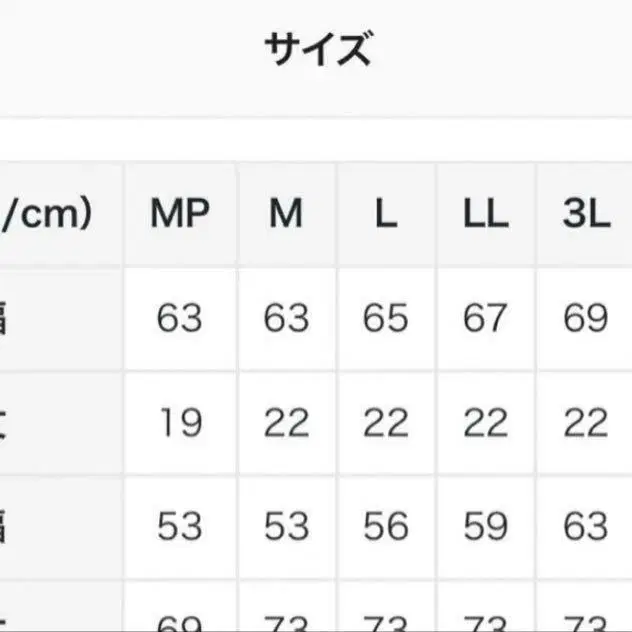Click the value 22 in M column
The image size is (632, 632).
pos(286,422)
